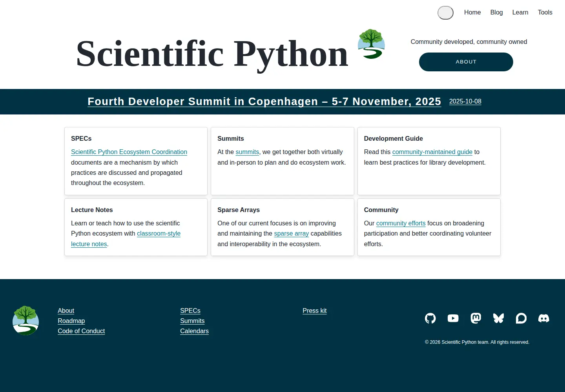Click the SPECs card heading

click(81, 139)
